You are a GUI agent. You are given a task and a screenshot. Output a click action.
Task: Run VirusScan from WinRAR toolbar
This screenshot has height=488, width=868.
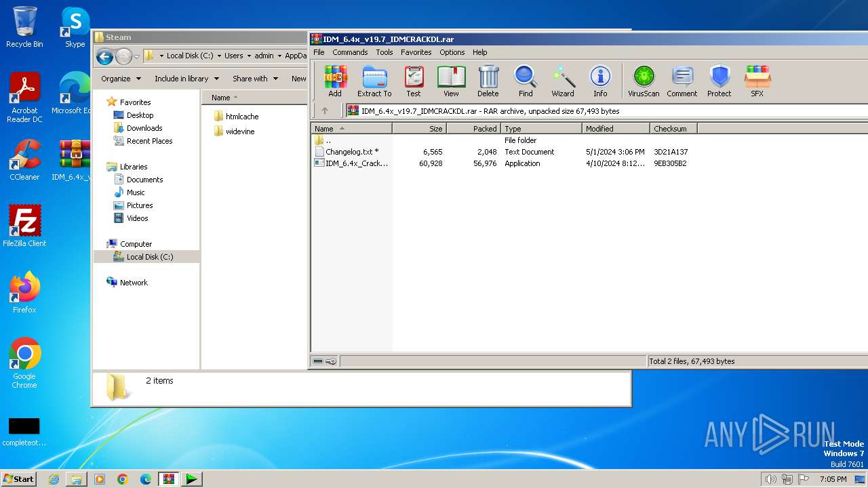[644, 81]
